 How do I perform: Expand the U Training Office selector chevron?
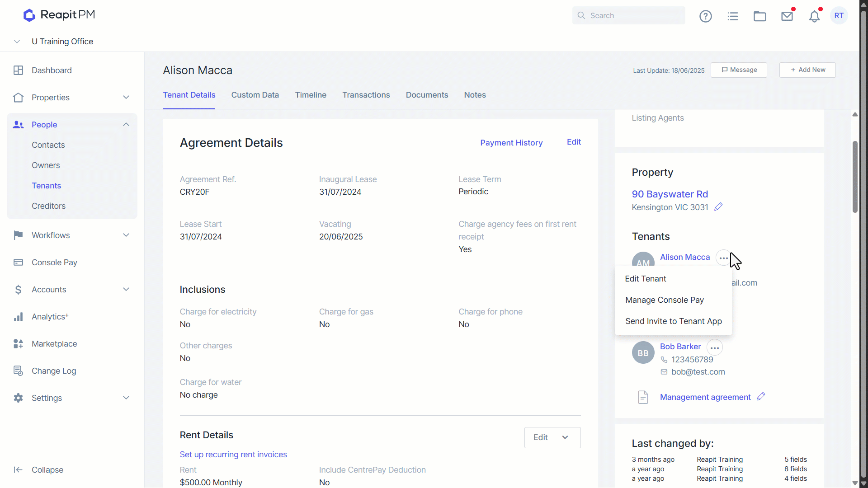tap(17, 42)
